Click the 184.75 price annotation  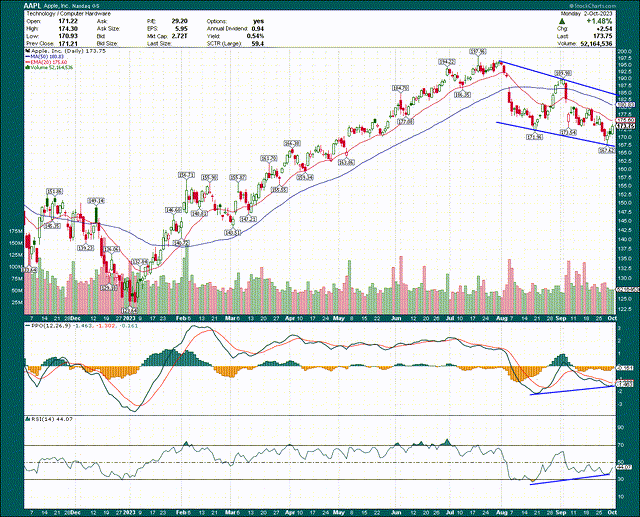[x=400, y=88]
